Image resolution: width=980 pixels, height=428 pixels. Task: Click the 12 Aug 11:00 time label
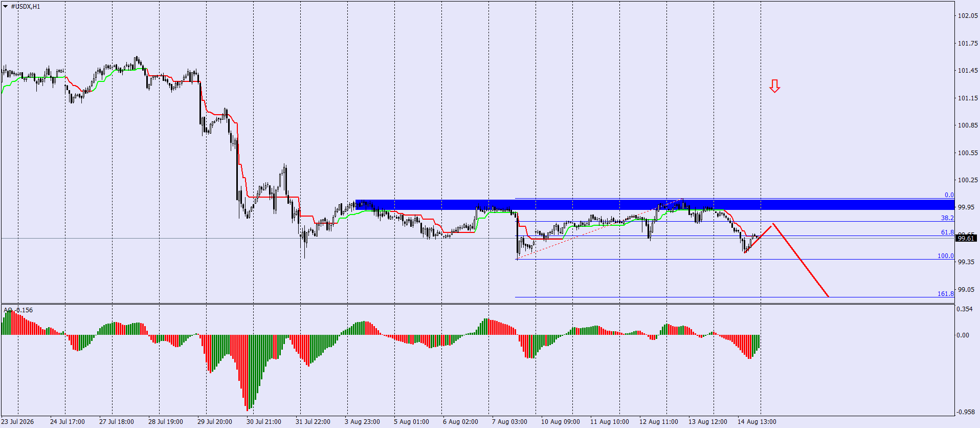tap(659, 422)
